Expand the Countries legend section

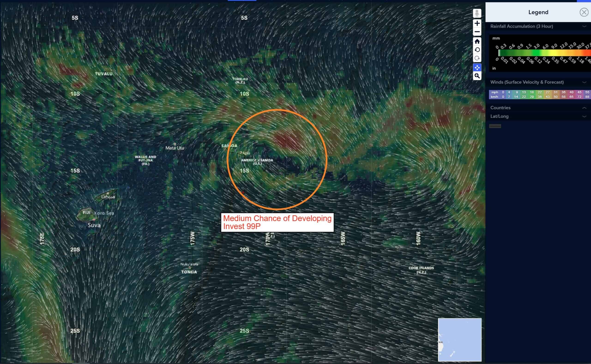584,108
